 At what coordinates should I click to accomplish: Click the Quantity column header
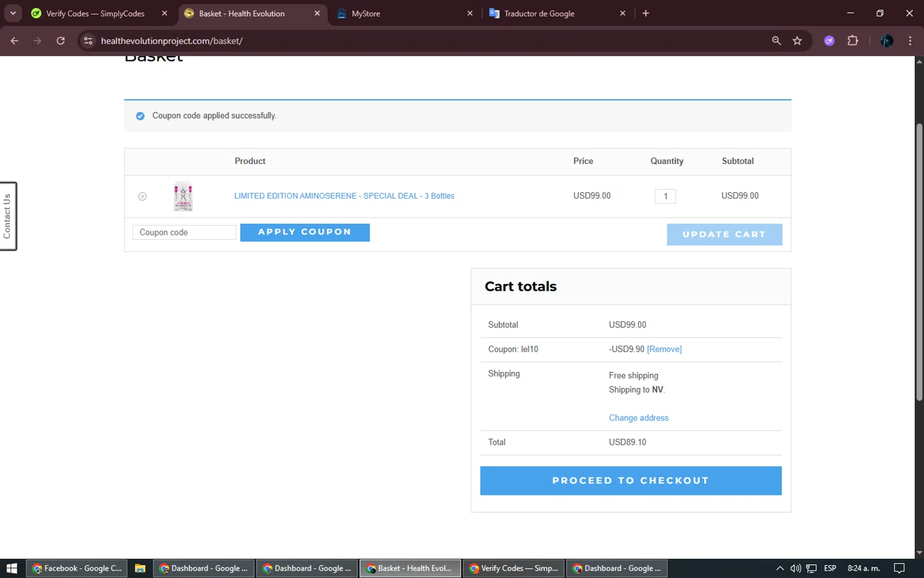pyautogui.click(x=667, y=161)
